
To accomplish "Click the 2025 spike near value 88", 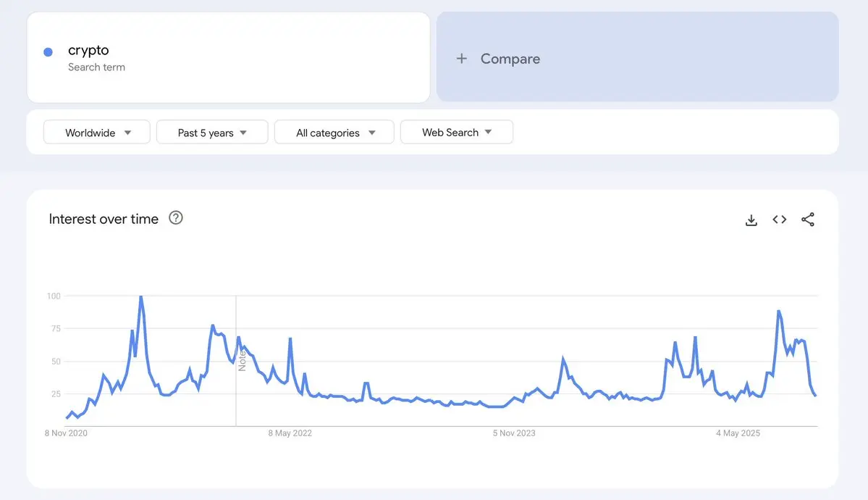I will pyautogui.click(x=778, y=312).
